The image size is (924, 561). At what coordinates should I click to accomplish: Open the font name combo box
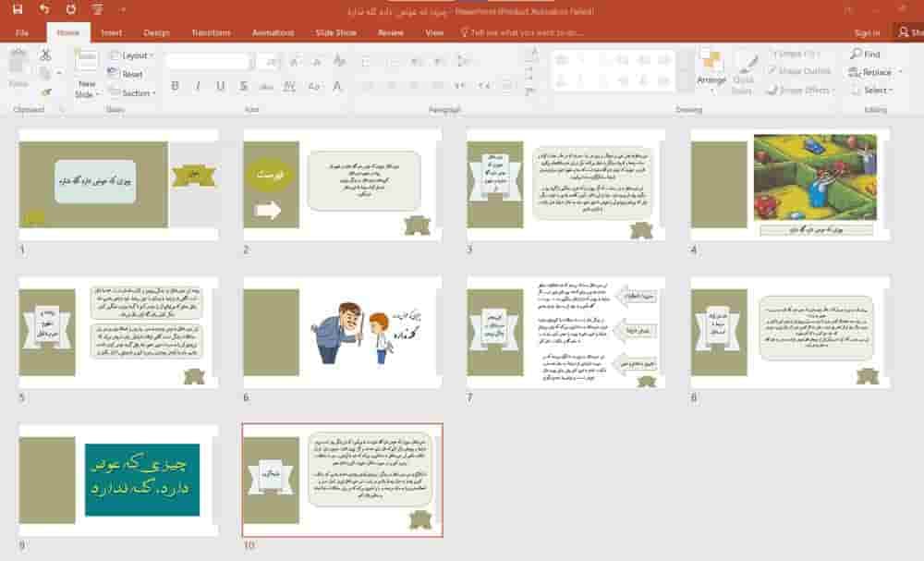[210, 61]
